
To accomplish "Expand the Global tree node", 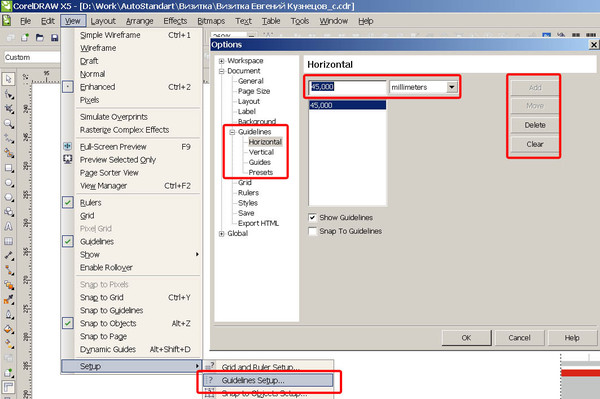I will (222, 234).
